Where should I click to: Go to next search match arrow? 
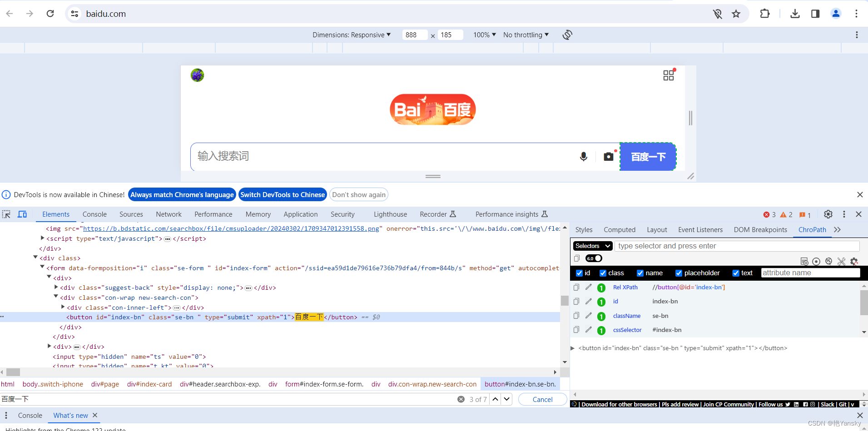click(x=506, y=399)
